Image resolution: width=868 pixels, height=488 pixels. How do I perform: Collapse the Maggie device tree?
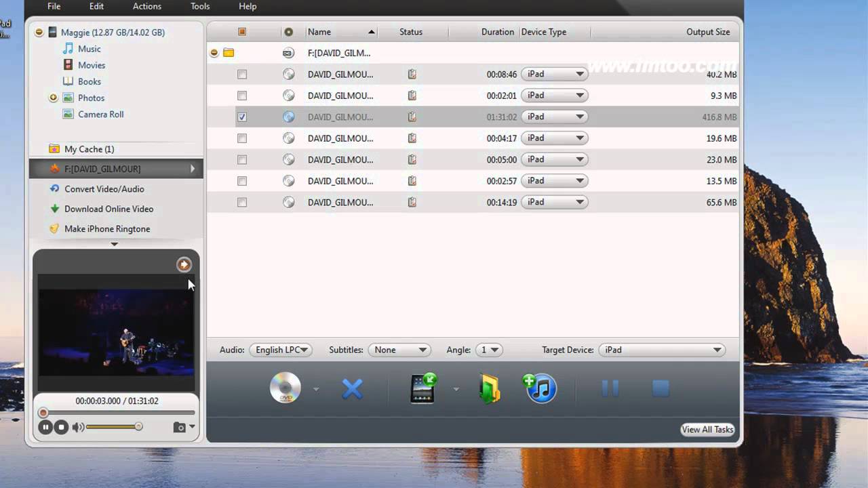coord(39,32)
